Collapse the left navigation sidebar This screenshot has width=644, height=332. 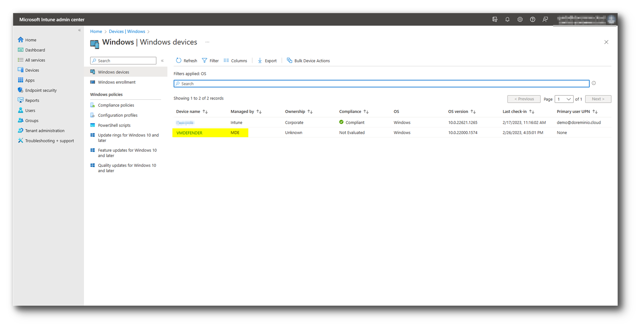click(x=79, y=30)
